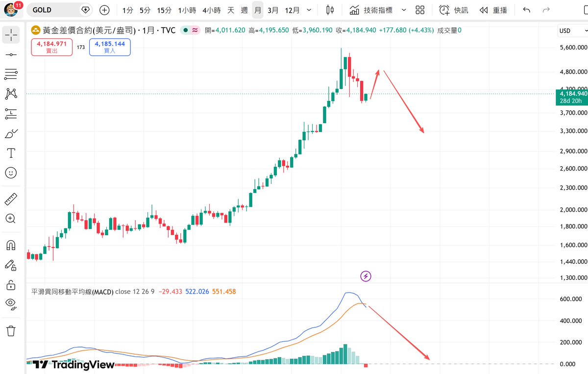Select the trend line drawing tool
Screen dimensions: 588x374
[x=11, y=54]
